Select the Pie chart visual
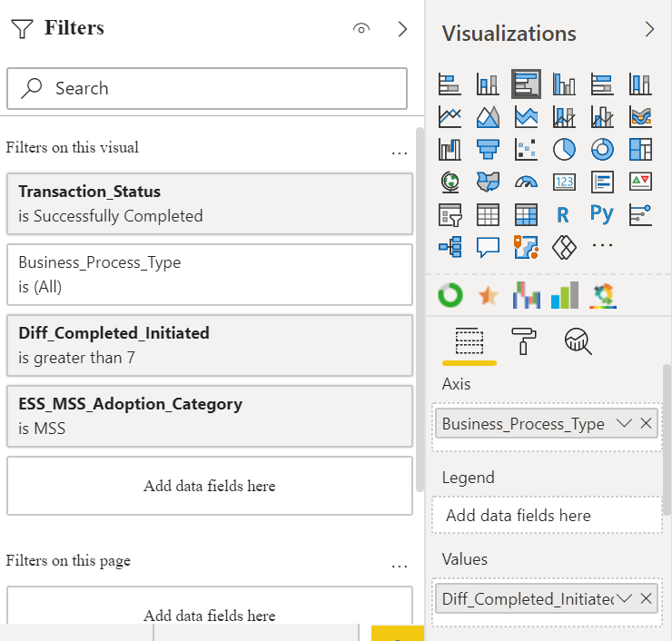Image resolution: width=672 pixels, height=641 pixels. [564, 150]
